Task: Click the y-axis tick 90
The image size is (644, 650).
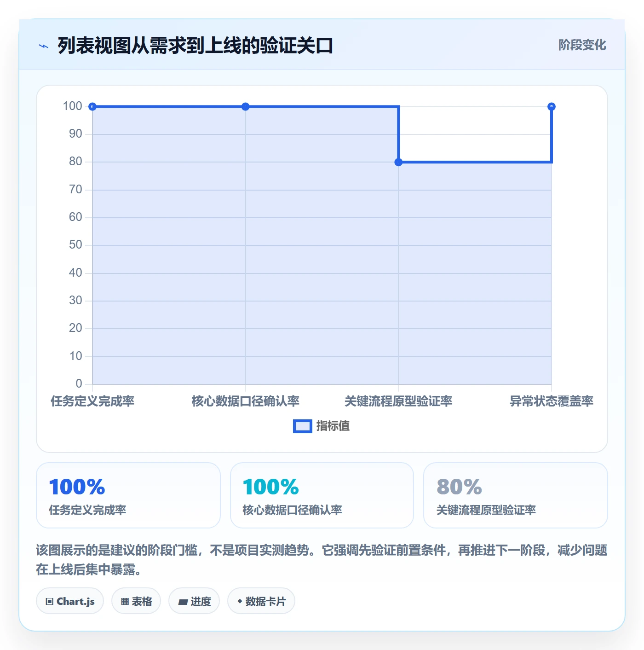Action: (75, 134)
